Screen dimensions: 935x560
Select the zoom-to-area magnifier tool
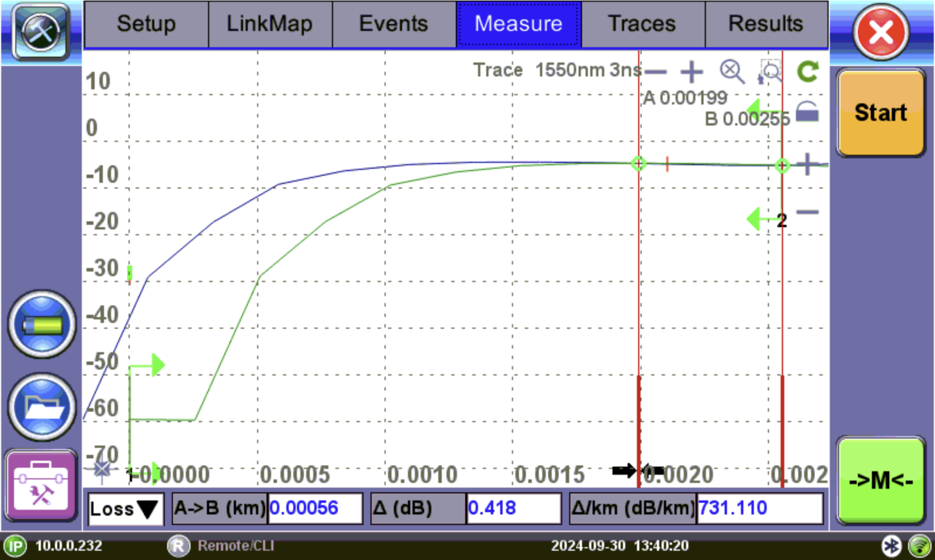(x=770, y=72)
